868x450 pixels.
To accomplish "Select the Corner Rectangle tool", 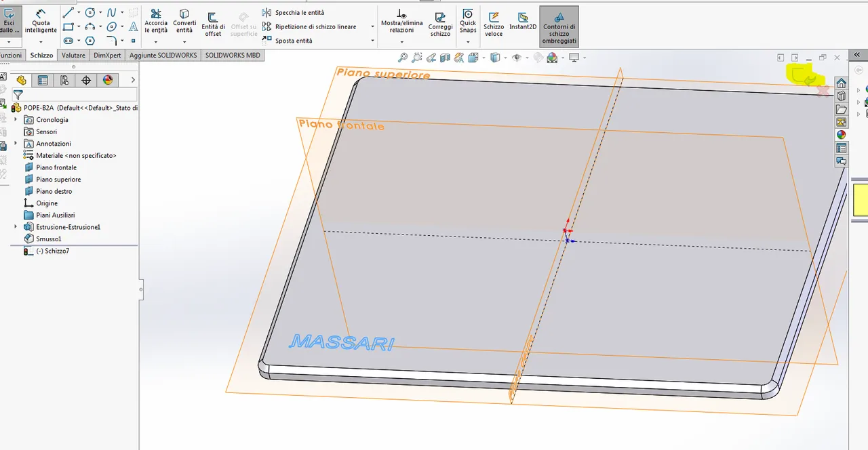I will pos(68,27).
